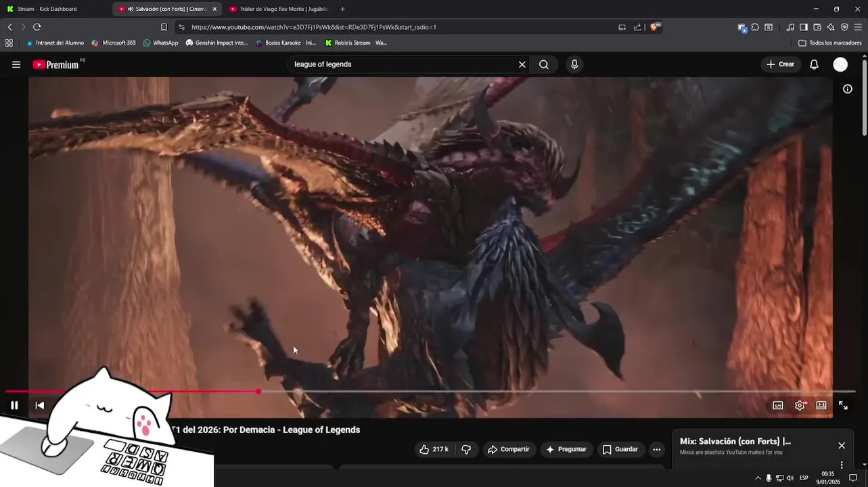Screen dimensions: 868x487
Task: Open the YouTube hamburger guide menu
Action: [x=16, y=64]
